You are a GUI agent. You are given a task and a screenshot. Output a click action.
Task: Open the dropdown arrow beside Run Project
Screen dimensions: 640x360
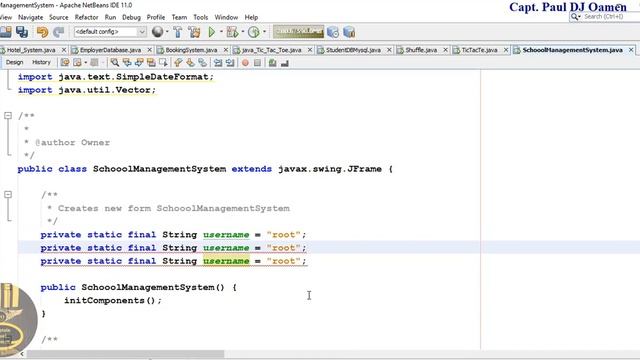[x=221, y=32]
